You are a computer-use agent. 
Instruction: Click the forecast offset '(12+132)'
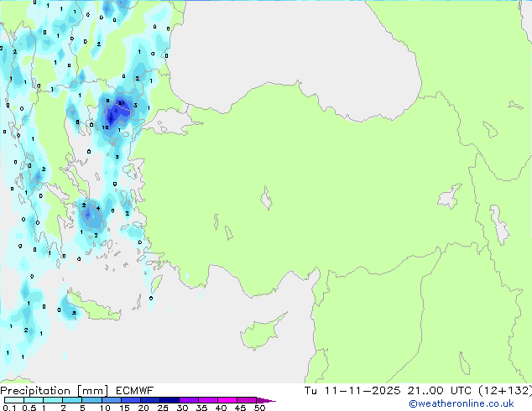click(505, 391)
